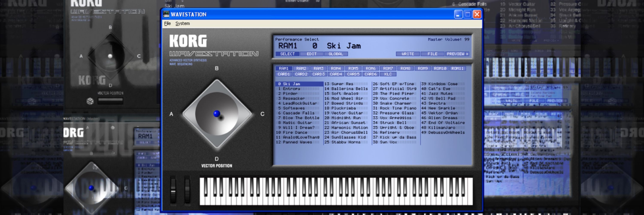This screenshot has height=215, width=644.
Task: Click the WRITE button
Action: (408, 54)
